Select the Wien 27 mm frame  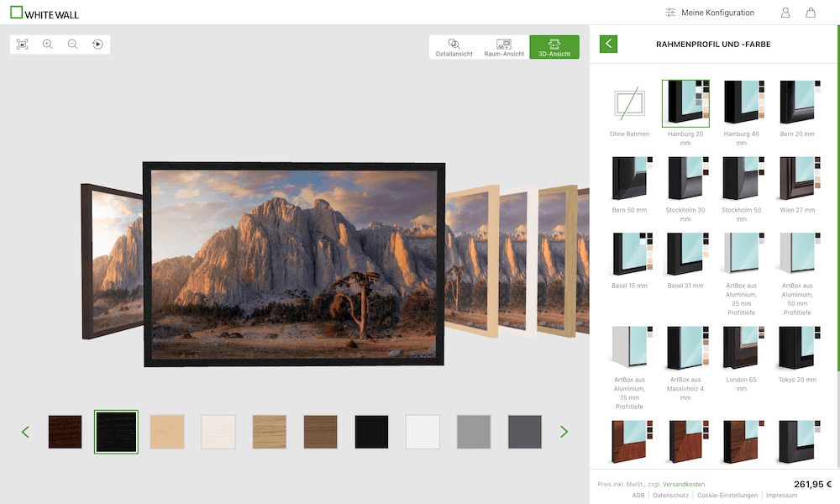coord(798,186)
